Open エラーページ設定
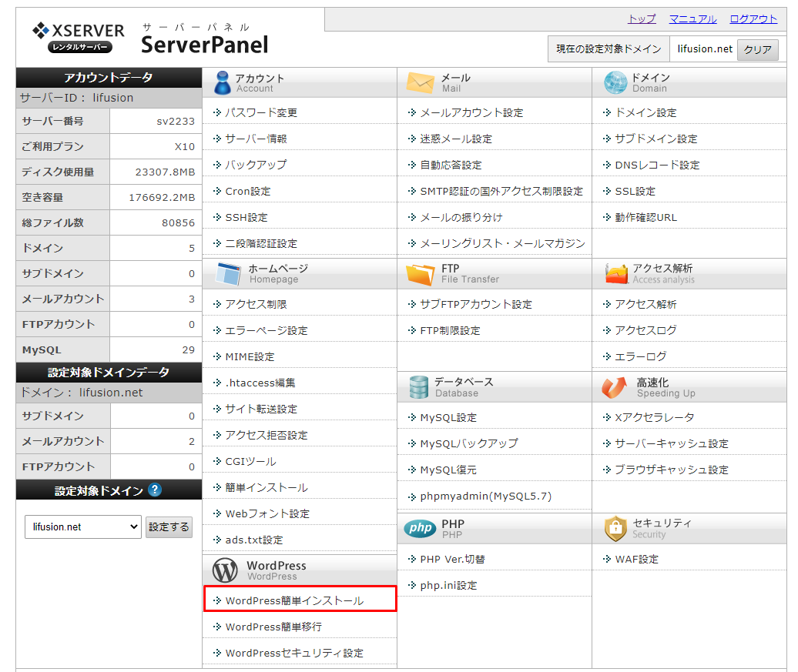 pyautogui.click(x=267, y=331)
